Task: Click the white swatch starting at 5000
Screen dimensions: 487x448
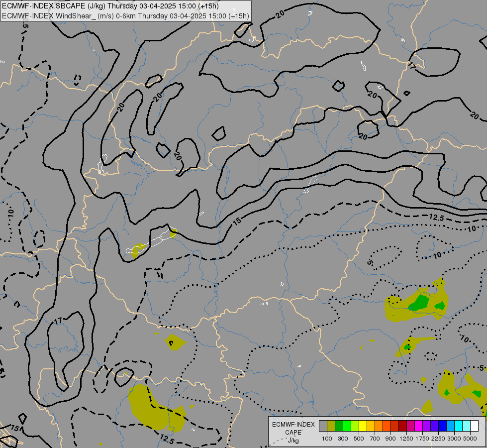Action: coord(474,426)
